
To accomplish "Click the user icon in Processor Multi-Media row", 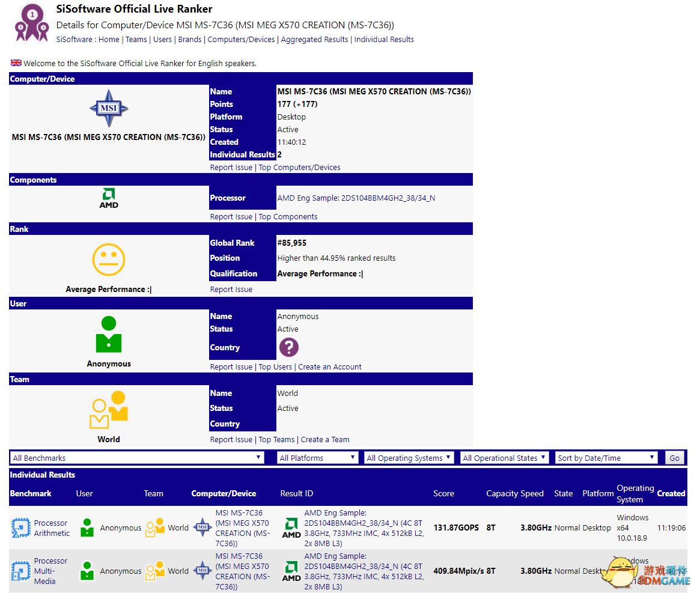I will click(x=87, y=571).
